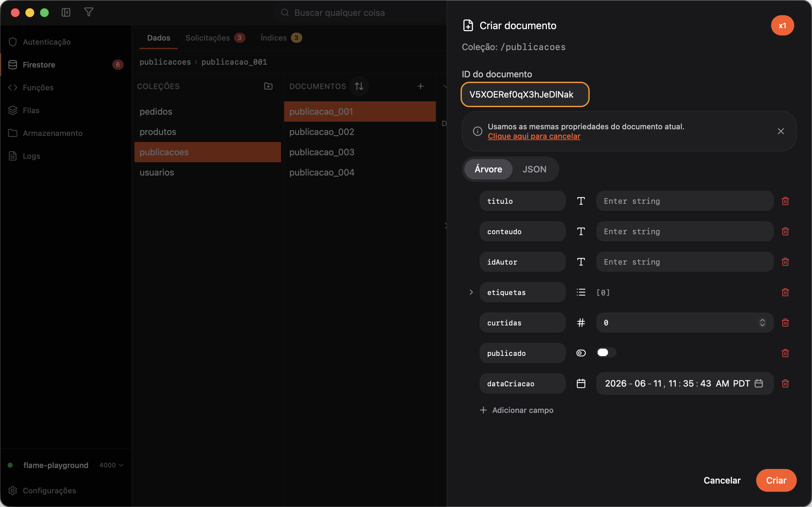The image size is (812, 507).
Task: Collapse sidebar using the panel icon
Action: point(66,12)
